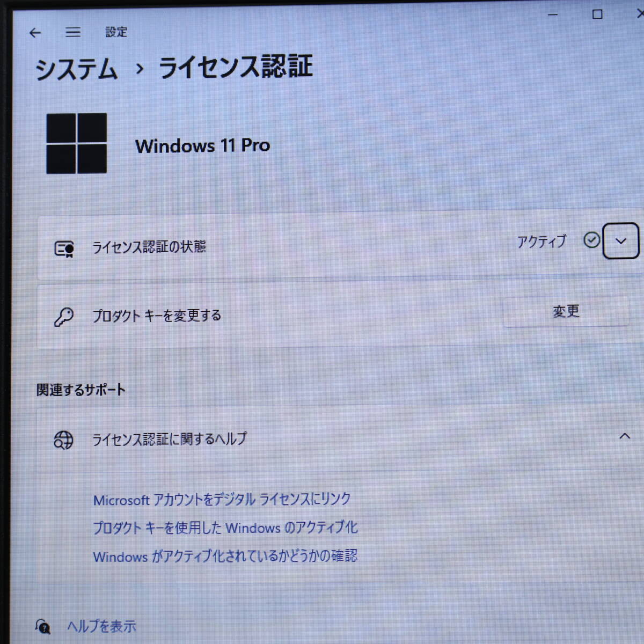
Task: Minimize the Settings window
Action: coord(553,14)
